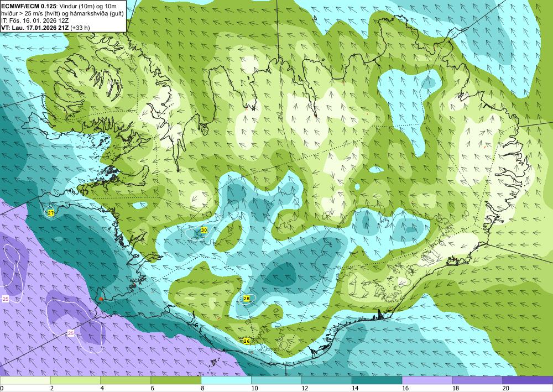Image resolution: width=553 pixels, height=392 pixels.
Task: Click the legend value 4
Action: click(x=102, y=389)
